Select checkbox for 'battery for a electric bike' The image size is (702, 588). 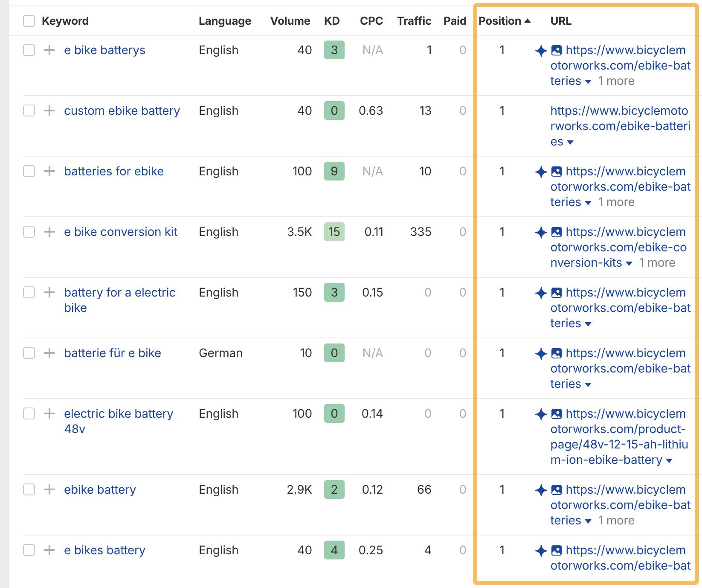pos(29,292)
